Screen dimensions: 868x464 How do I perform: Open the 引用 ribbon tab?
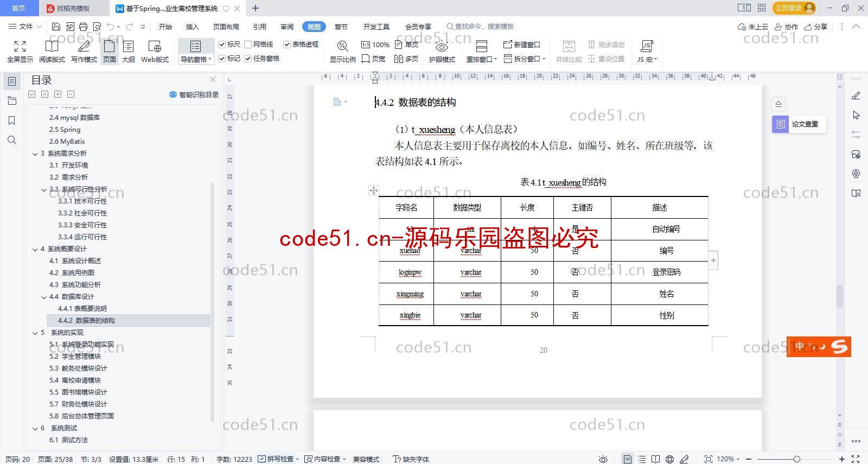click(259, 27)
